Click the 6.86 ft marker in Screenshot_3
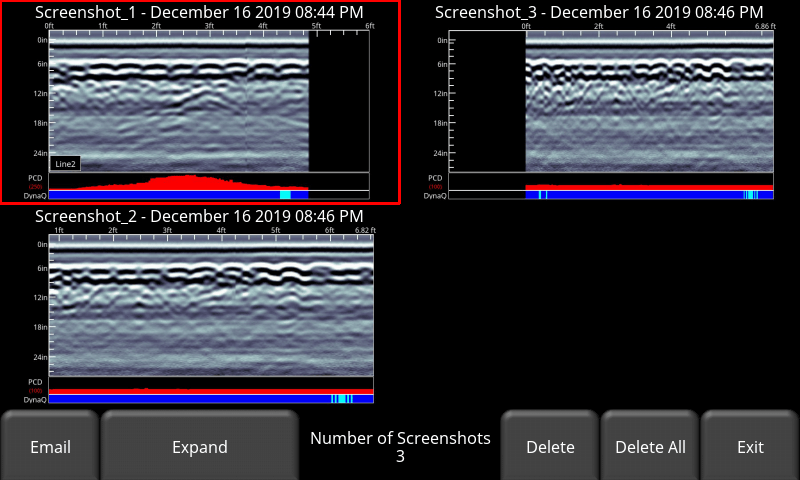800x480 pixels. coord(765,26)
